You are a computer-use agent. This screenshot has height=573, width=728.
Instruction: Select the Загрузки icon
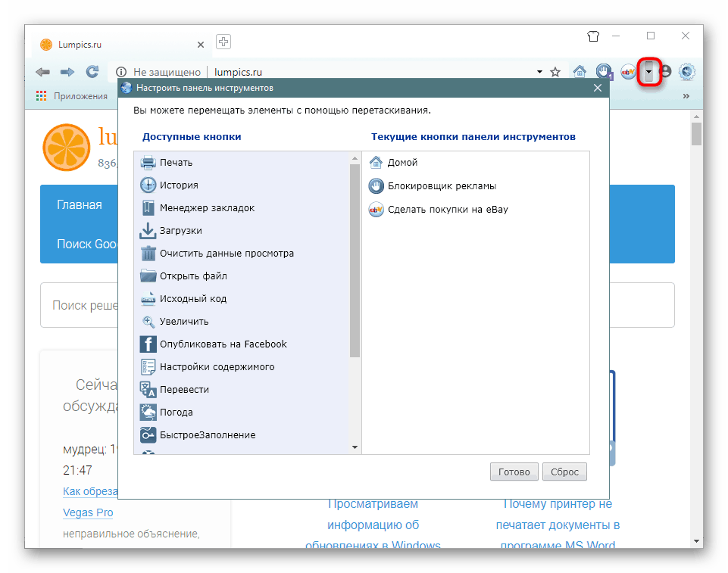(148, 230)
